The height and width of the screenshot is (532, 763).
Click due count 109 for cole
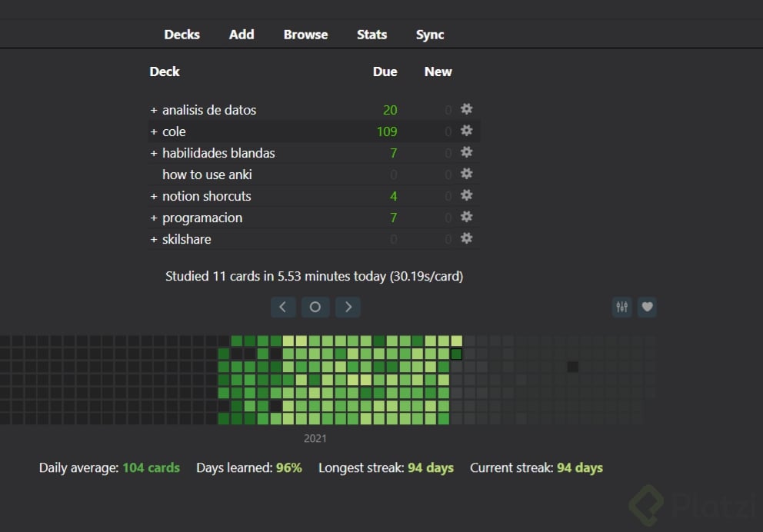click(x=387, y=131)
